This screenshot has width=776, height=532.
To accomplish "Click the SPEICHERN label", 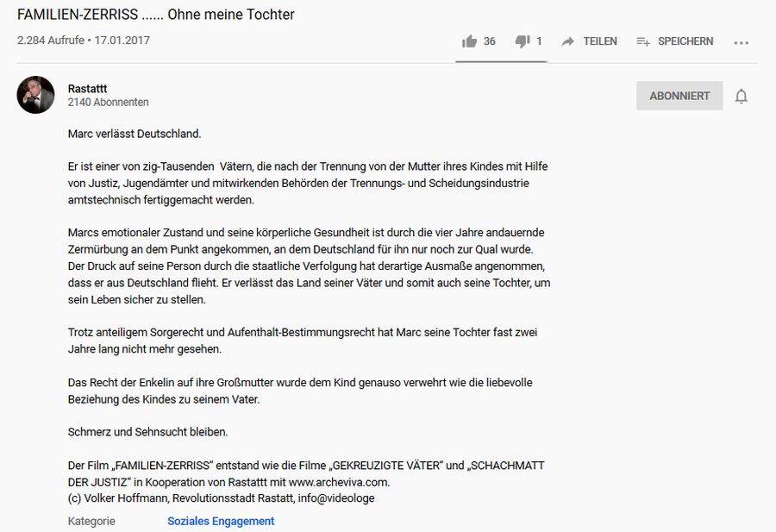I will (685, 41).
